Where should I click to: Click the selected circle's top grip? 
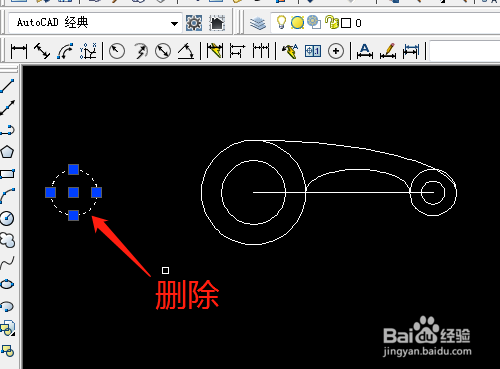coord(73,169)
